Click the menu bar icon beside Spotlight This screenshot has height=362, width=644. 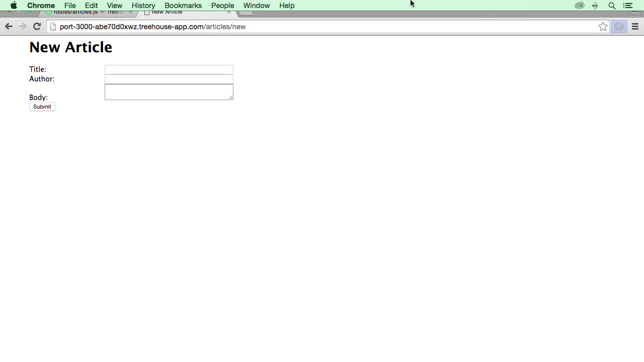coord(595,6)
